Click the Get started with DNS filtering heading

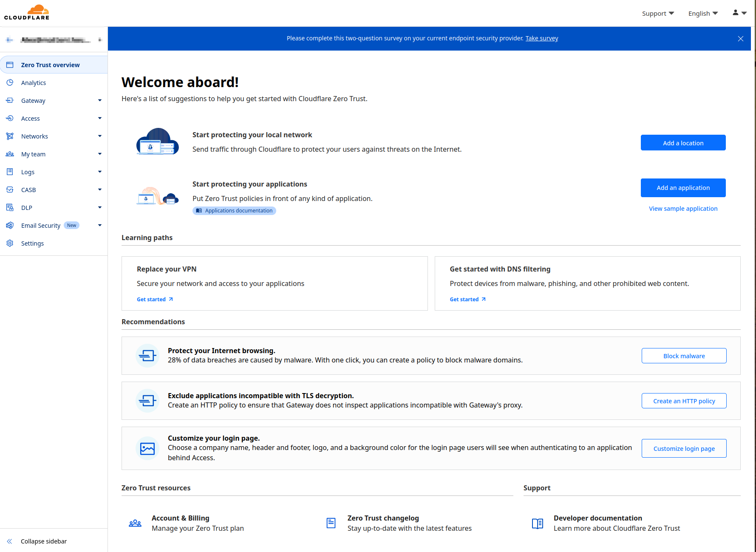(500, 269)
